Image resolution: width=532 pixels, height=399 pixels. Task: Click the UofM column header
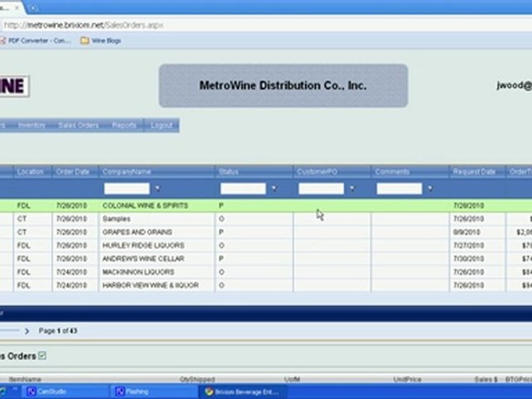coord(292,379)
